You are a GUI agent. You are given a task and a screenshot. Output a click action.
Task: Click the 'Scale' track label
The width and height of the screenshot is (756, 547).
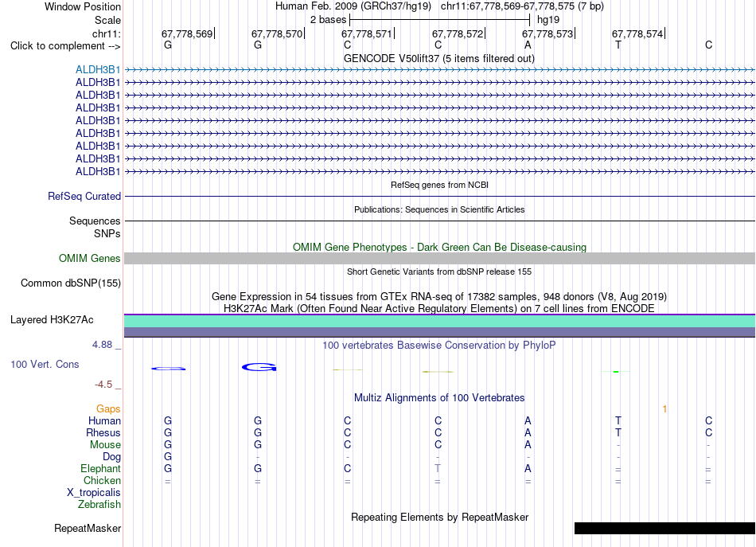(x=107, y=20)
